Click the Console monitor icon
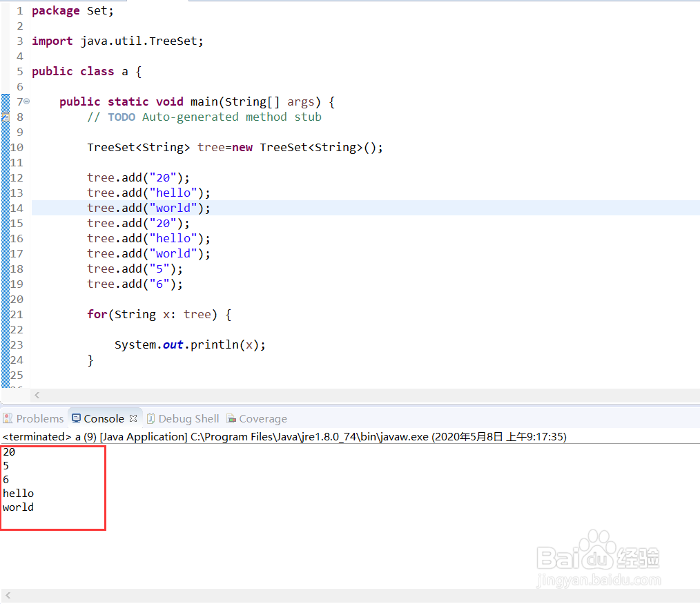 pyautogui.click(x=77, y=418)
